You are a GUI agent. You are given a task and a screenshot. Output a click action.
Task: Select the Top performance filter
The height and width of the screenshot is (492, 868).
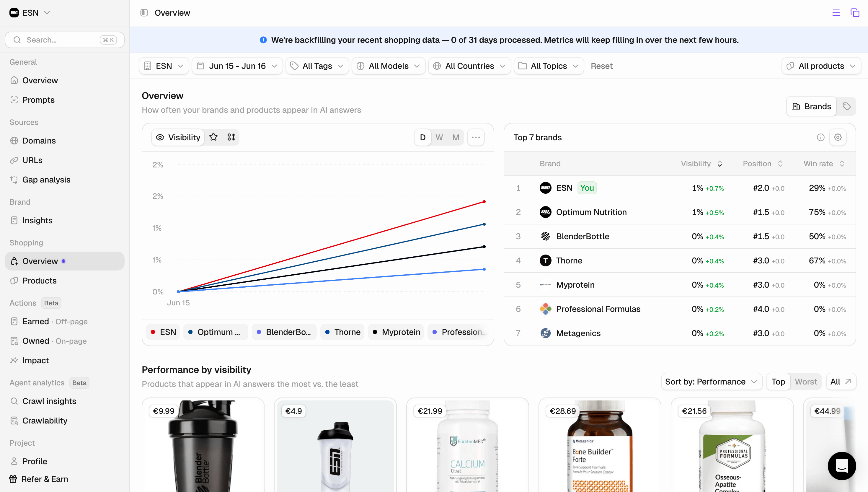click(778, 382)
